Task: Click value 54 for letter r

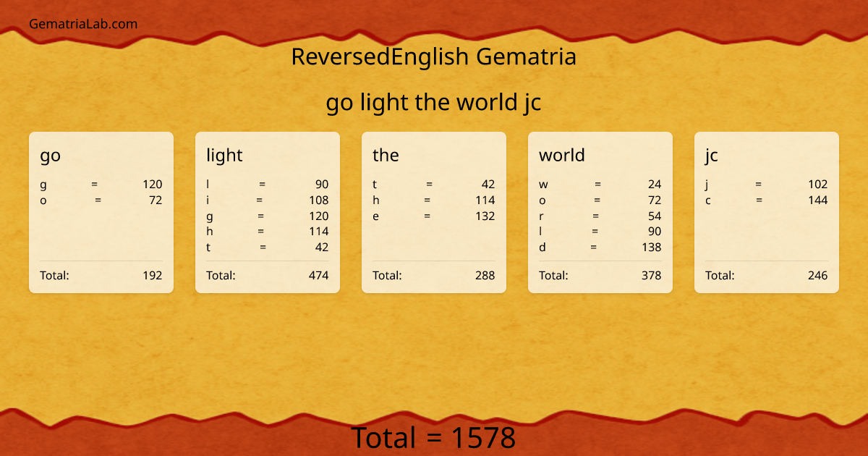Action: point(655,216)
